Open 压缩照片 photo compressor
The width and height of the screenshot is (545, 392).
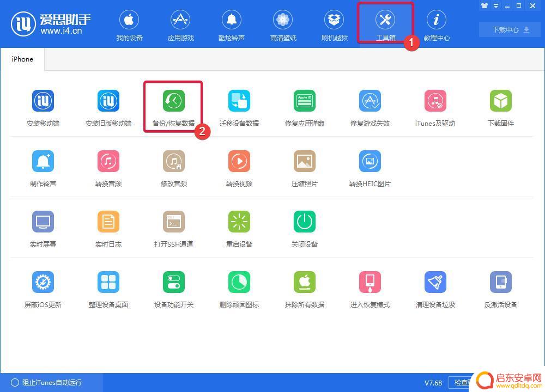305,168
